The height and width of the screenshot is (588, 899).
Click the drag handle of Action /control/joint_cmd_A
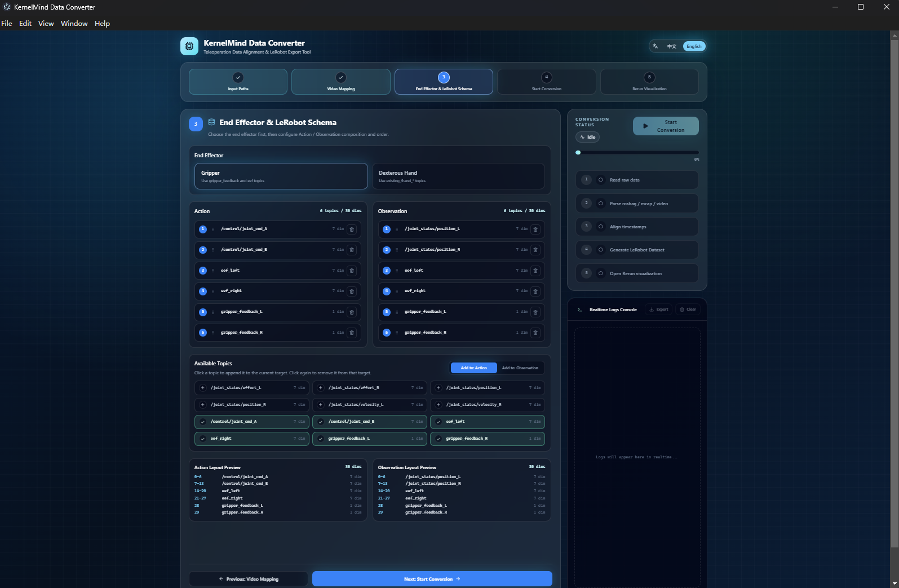[213, 229]
